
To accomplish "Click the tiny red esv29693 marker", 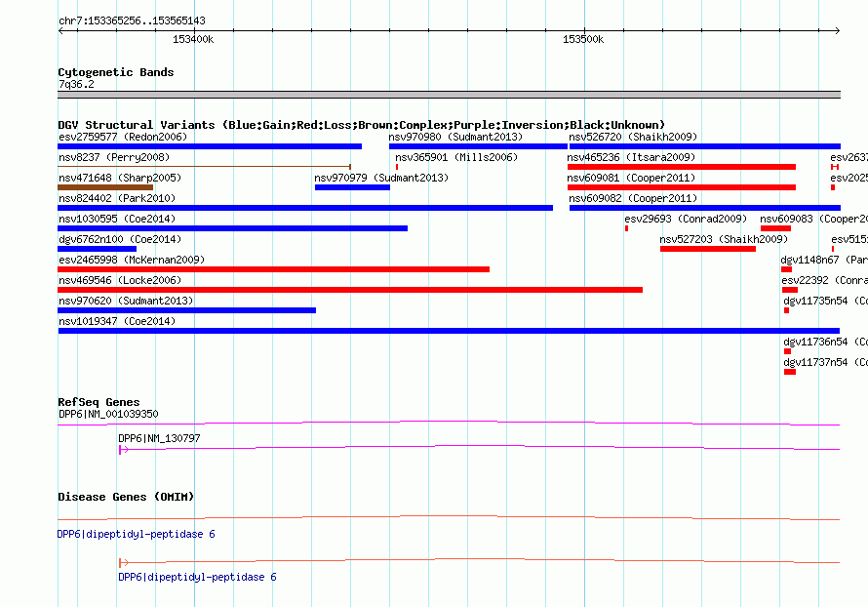I will tap(627, 228).
